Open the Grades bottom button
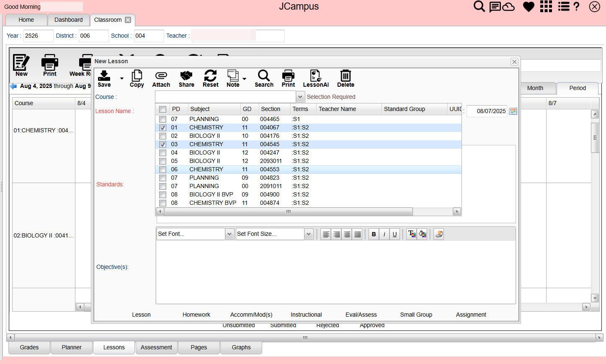This screenshot has width=606, height=364. (29, 347)
